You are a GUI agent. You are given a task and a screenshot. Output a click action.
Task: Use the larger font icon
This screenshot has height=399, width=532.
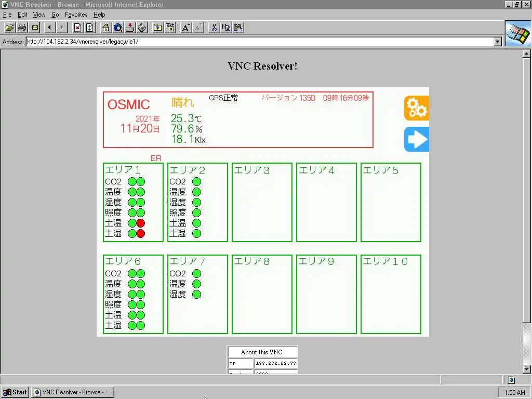185,28
